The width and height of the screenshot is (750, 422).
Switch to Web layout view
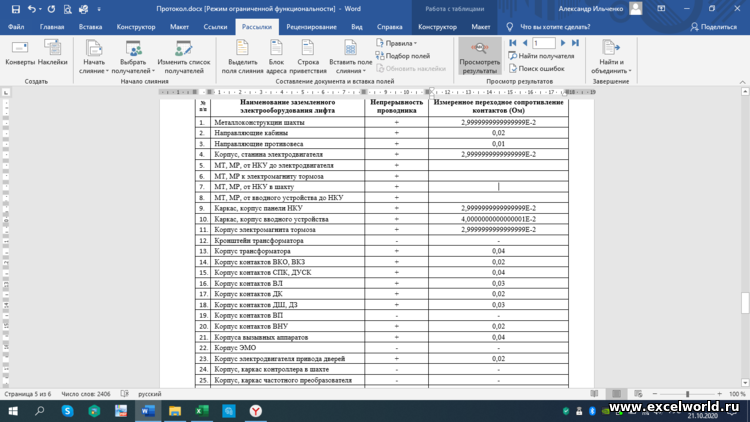(x=638, y=394)
